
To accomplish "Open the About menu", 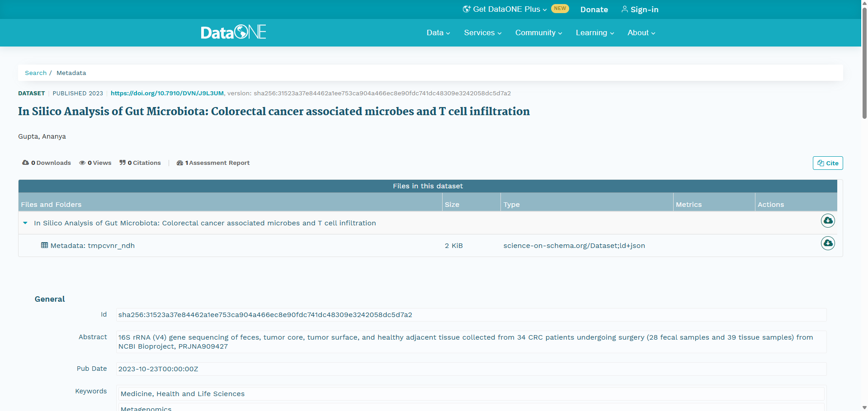I will [641, 33].
